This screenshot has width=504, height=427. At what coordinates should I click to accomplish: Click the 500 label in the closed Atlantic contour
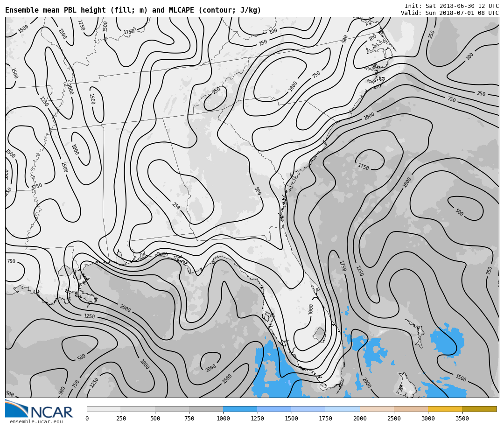459,212
